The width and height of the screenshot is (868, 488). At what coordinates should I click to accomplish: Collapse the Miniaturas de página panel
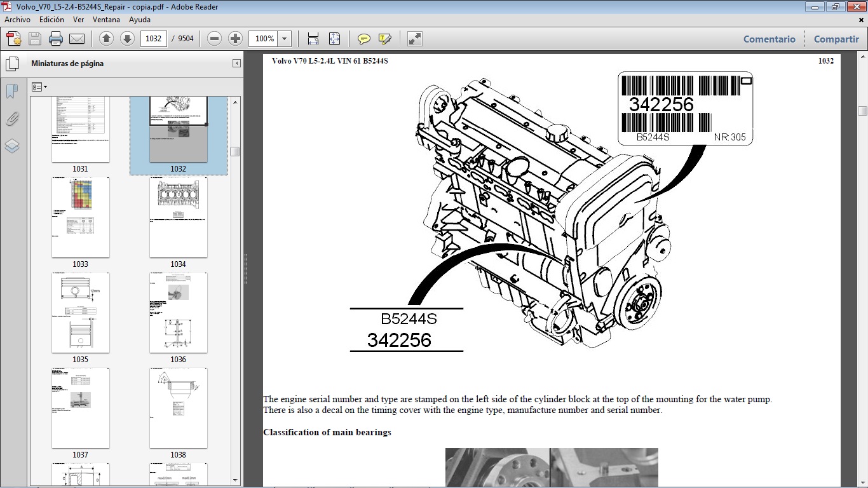click(236, 64)
